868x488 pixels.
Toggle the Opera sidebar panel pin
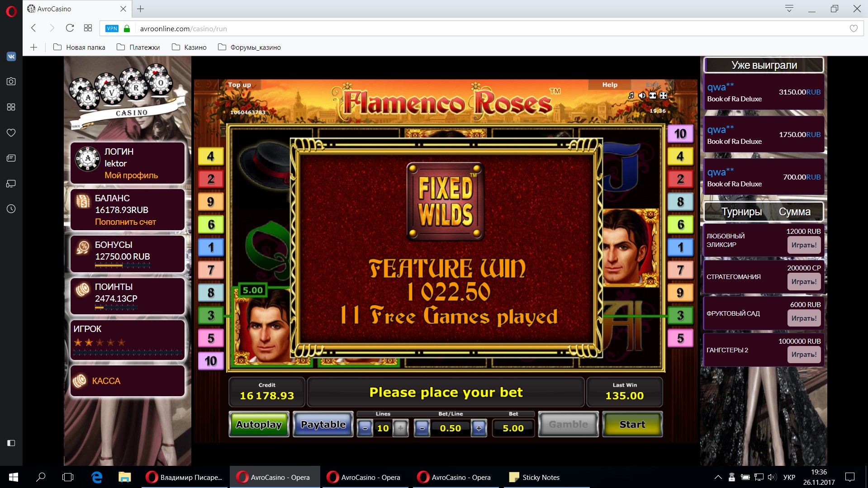[x=11, y=443]
